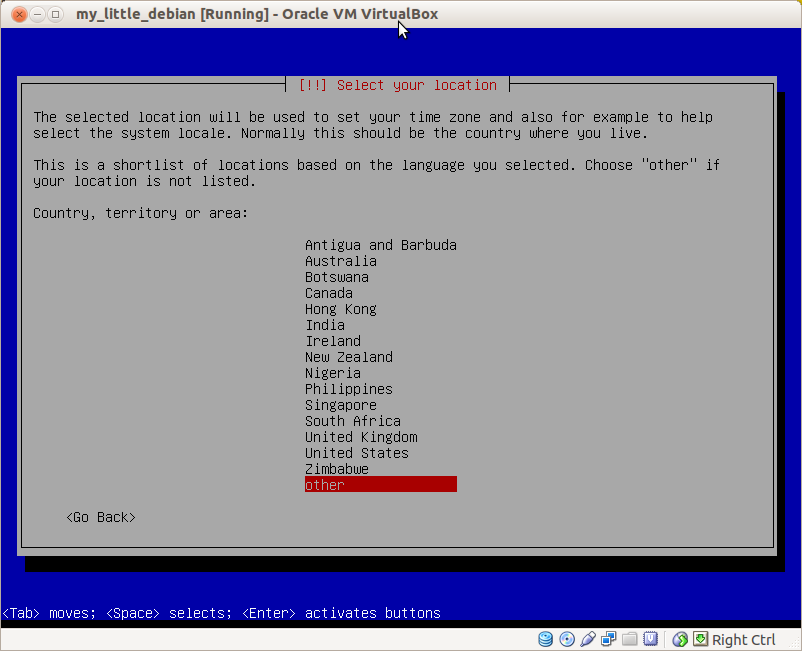This screenshot has height=651, width=802.
Task: Select New Zealand entry
Action: (381, 357)
